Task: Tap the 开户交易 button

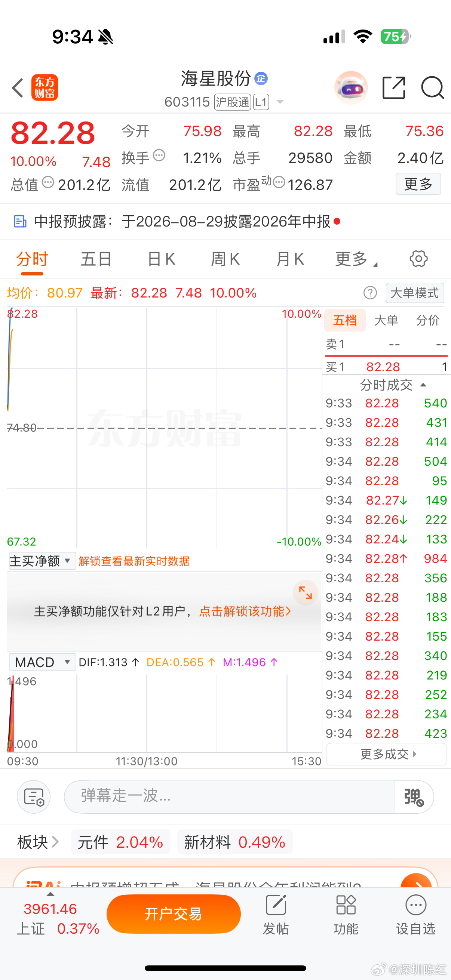Action: coord(174,914)
